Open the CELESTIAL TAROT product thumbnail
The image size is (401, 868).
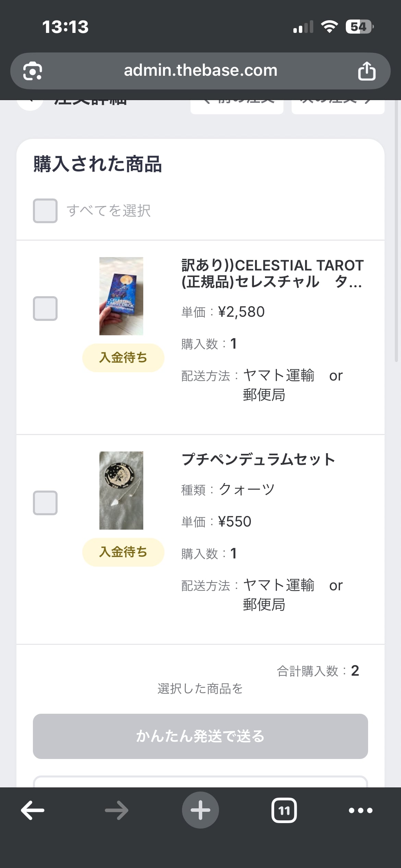click(x=121, y=296)
